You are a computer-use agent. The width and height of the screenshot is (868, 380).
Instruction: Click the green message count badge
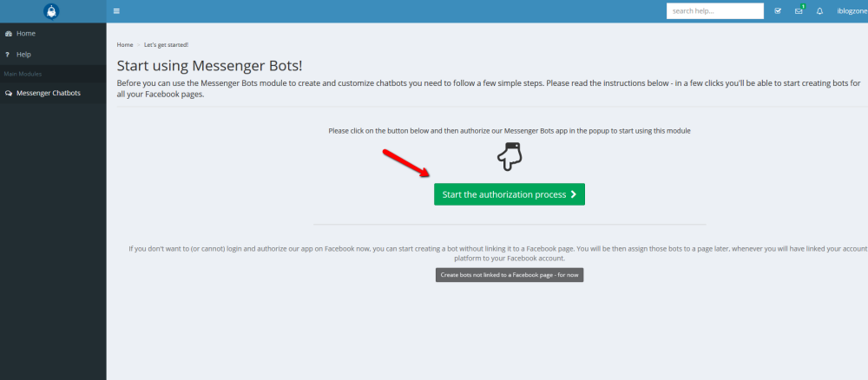[803, 6]
